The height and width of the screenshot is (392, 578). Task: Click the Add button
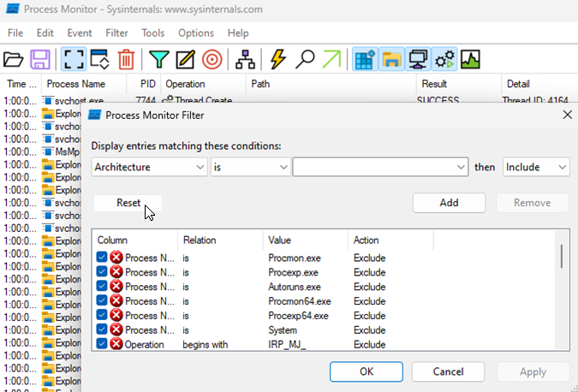point(449,203)
